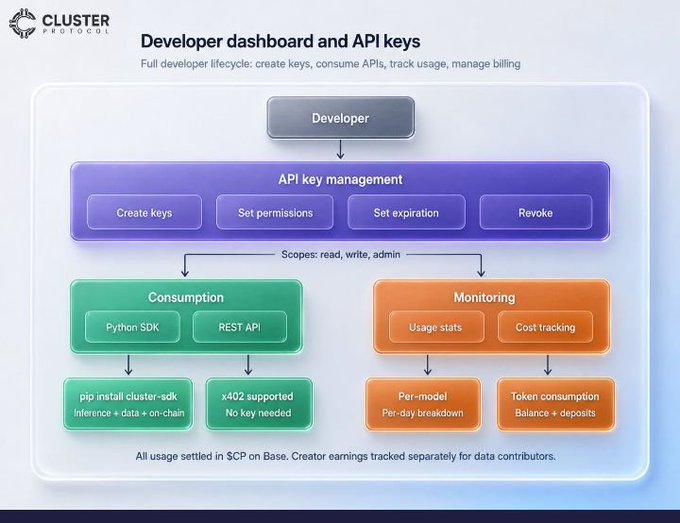
Task: Click 'Balance + deposits' text
Action: tap(555, 413)
